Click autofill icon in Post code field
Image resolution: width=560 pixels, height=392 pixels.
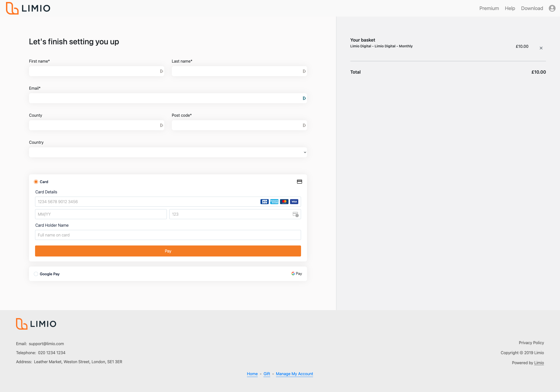click(304, 125)
